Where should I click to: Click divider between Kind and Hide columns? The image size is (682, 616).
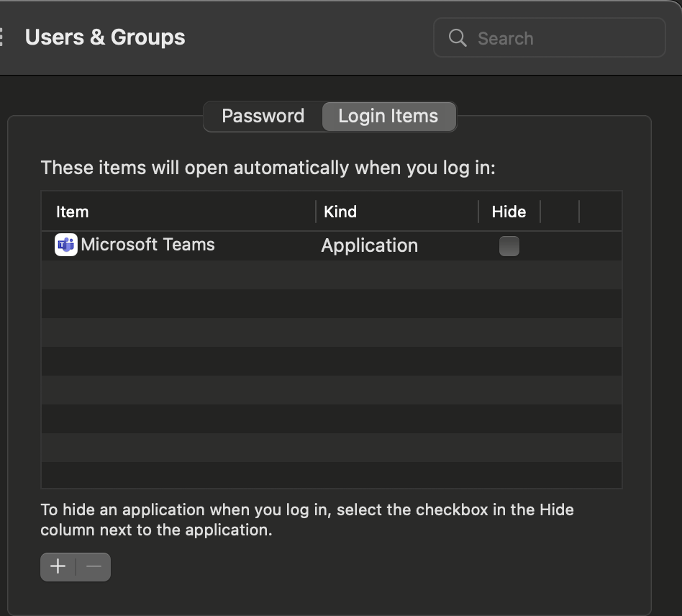pos(478,212)
